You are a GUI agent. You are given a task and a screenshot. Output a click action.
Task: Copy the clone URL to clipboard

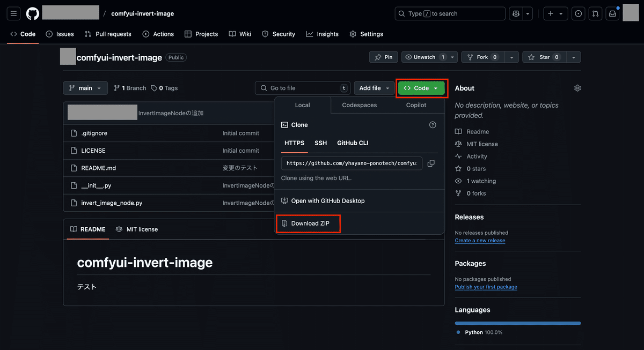coord(431,163)
